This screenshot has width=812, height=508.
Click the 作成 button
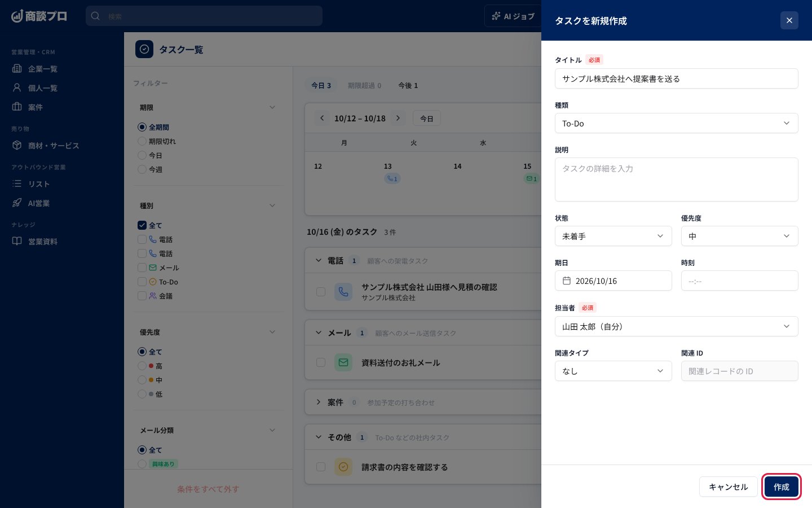782,487
